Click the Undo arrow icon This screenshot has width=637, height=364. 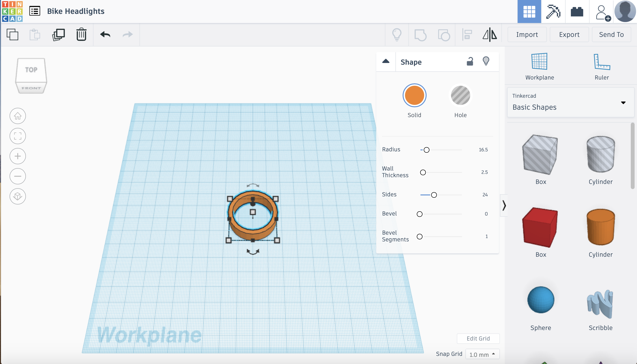[x=105, y=34]
